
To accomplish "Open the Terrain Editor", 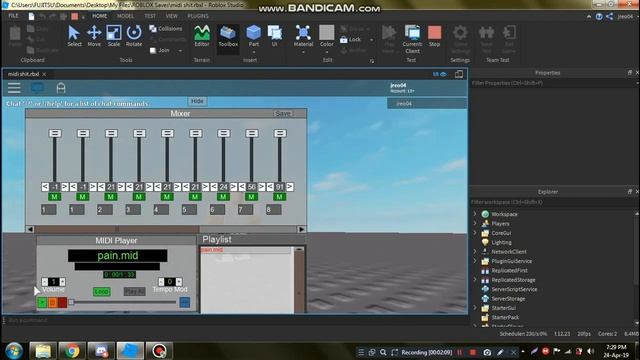I will pyautogui.click(x=202, y=36).
